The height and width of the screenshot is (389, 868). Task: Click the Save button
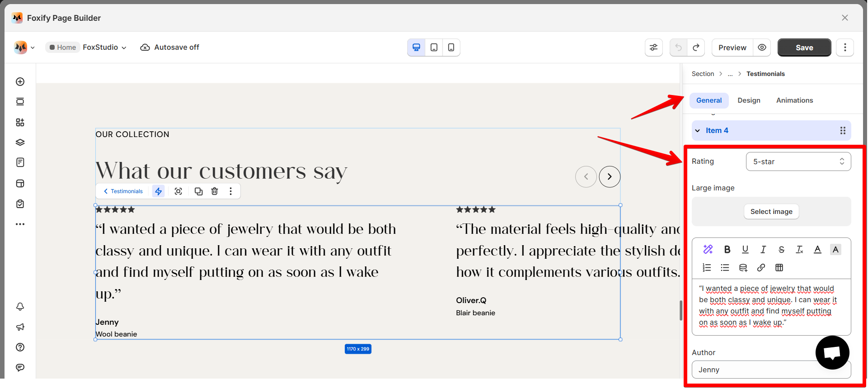[x=804, y=47]
